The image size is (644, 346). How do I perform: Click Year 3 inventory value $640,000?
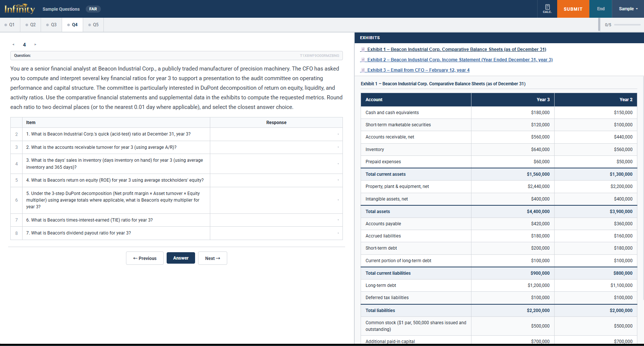[540, 150]
